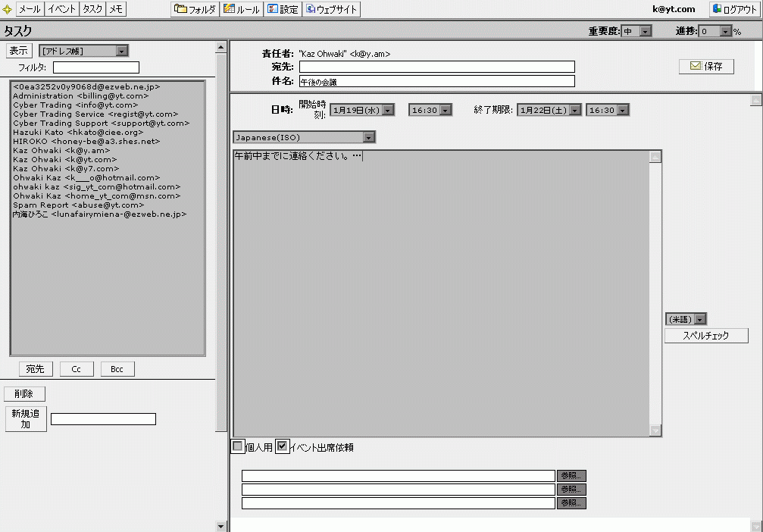Click the Bcc button
Screen dimensions: 763x532
117,369
